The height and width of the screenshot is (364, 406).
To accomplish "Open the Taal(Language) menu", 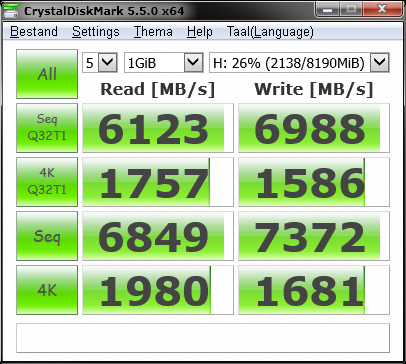I will 270,32.
